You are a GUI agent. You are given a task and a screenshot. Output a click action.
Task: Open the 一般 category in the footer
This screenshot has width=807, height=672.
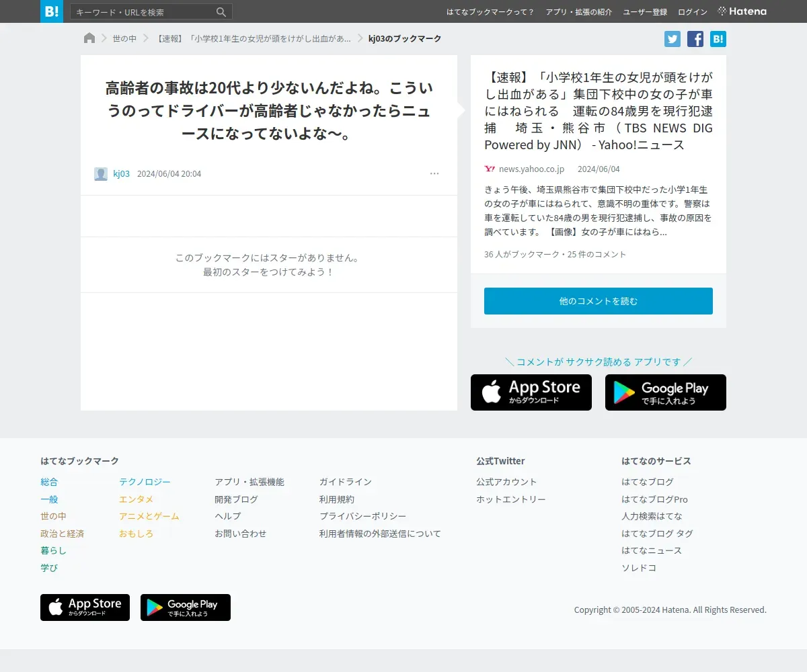coord(49,499)
